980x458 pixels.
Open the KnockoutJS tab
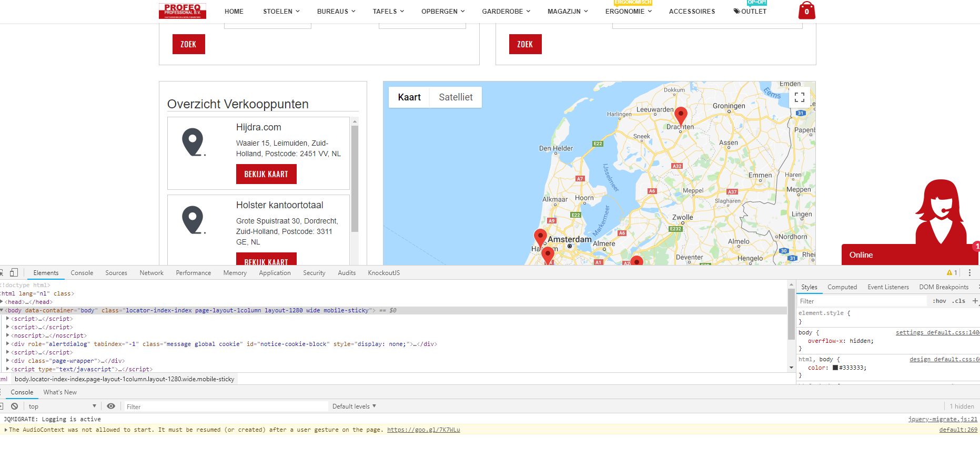tap(384, 273)
